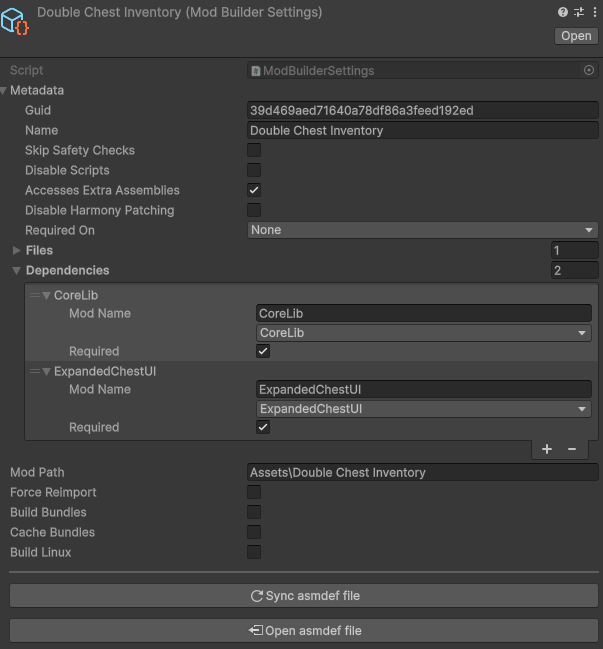Collapse the ExpandedChestUI dependency entry

[46, 372]
